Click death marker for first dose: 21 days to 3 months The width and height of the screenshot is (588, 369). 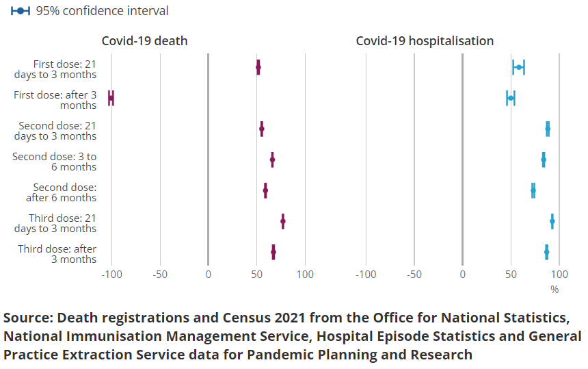pos(258,67)
